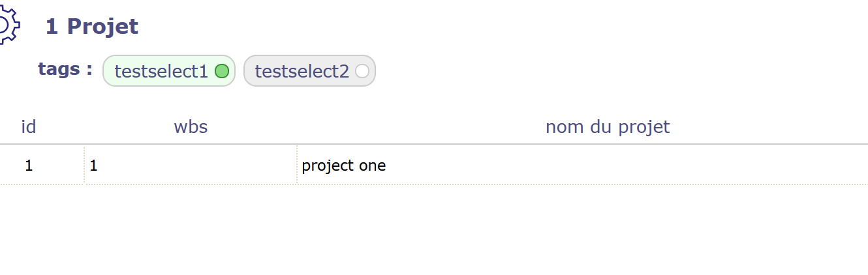
Task: Select the id cell showing 1
Action: [x=29, y=166]
